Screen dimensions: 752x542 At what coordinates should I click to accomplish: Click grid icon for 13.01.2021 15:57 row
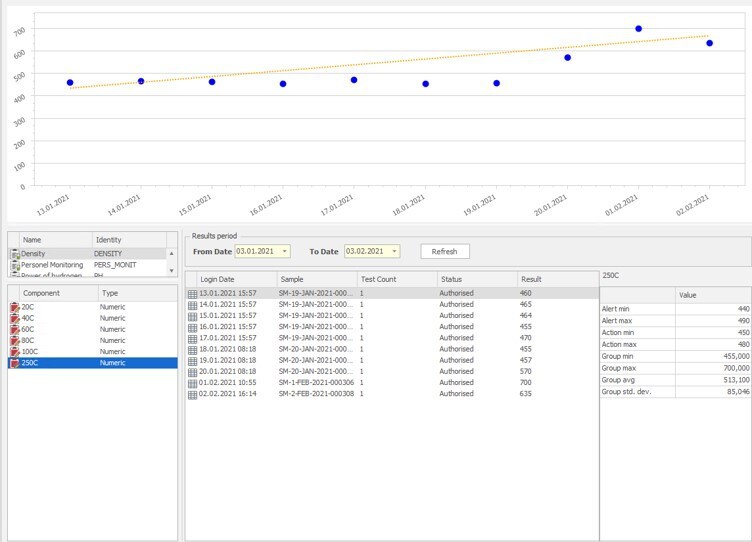click(x=192, y=294)
